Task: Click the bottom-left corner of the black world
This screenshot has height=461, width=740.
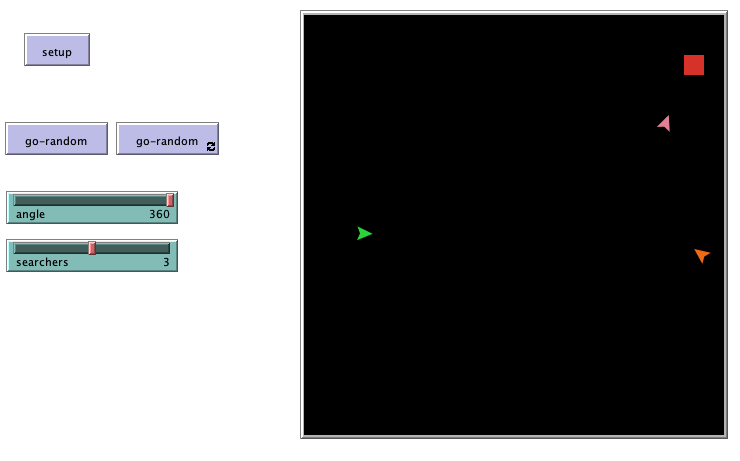Action: pos(308,431)
